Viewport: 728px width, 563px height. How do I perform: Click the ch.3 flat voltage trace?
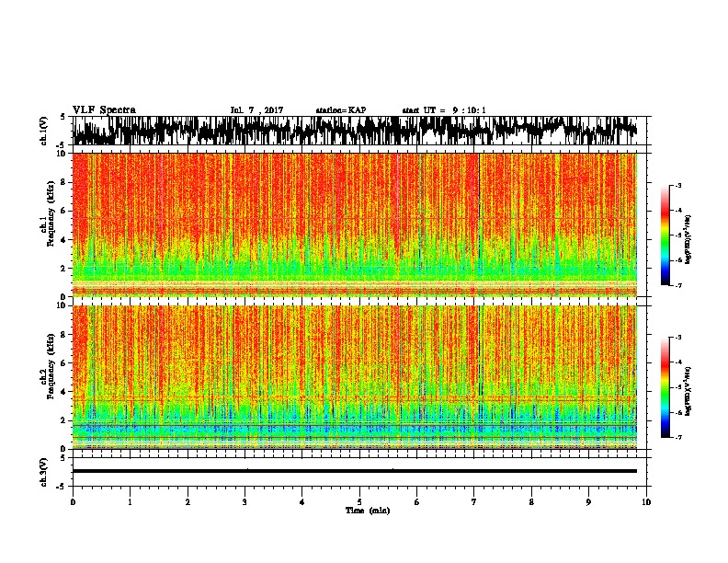355,471
